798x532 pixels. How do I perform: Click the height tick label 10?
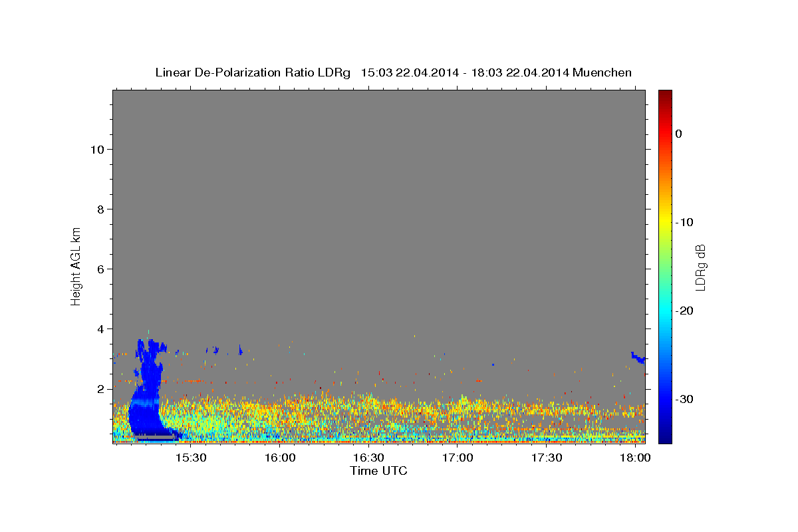97,150
